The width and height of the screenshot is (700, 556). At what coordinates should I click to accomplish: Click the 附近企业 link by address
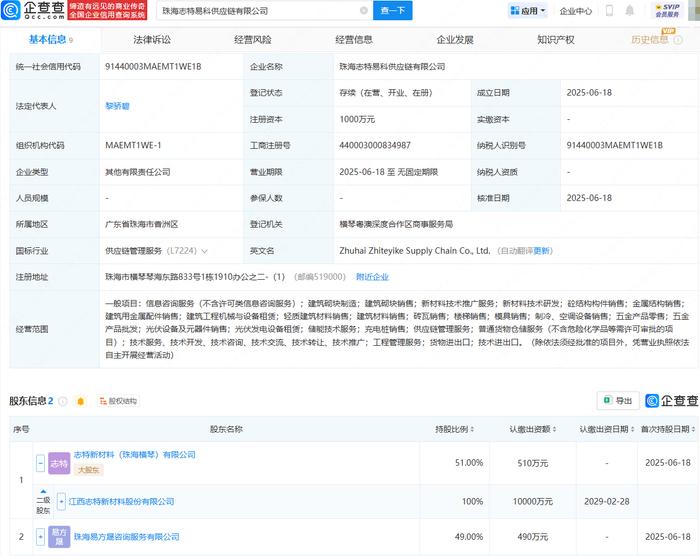372,277
